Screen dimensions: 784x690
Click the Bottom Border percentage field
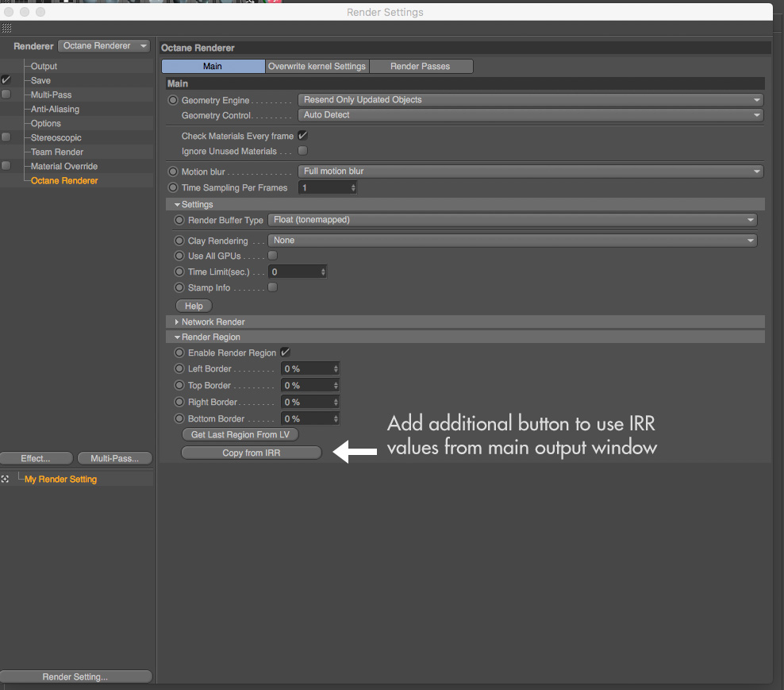tap(310, 418)
